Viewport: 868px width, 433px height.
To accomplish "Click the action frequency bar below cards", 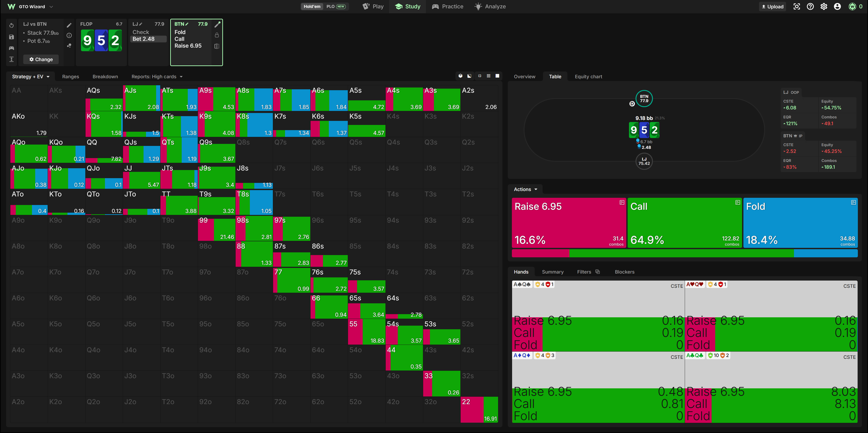I will coord(684,253).
